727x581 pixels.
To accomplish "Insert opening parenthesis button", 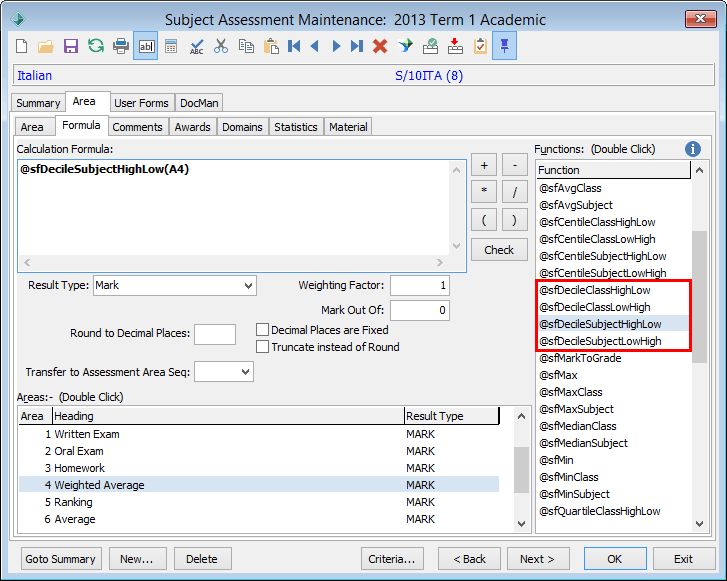I will [484, 219].
